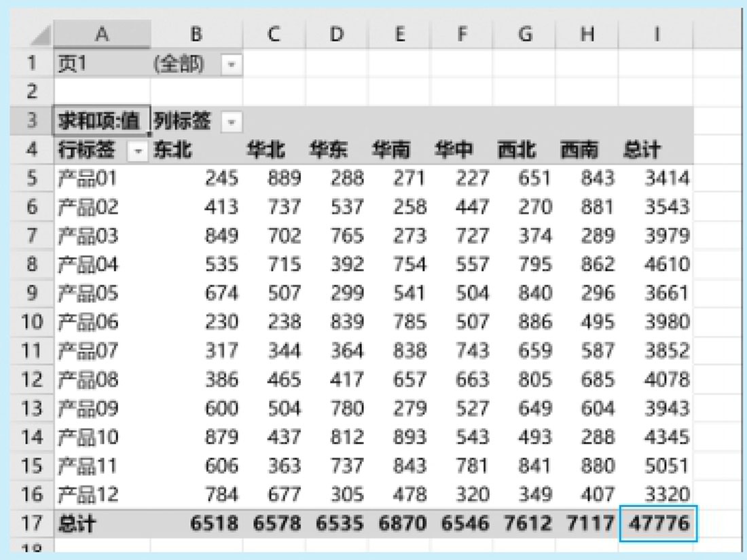
Task: Select the 总计 row label in row 17
Action: 77,523
